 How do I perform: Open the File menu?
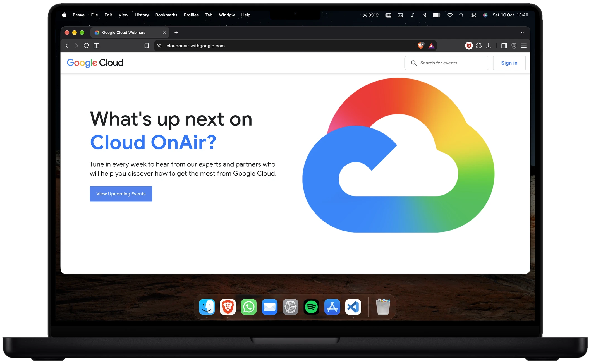[x=94, y=15]
